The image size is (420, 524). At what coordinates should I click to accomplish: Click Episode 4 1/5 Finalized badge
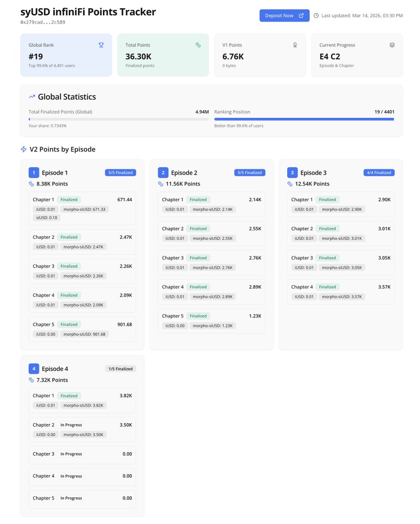120,369
